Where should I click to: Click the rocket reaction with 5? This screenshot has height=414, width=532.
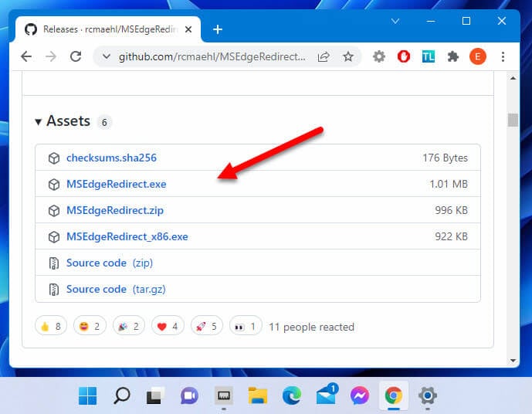point(207,326)
